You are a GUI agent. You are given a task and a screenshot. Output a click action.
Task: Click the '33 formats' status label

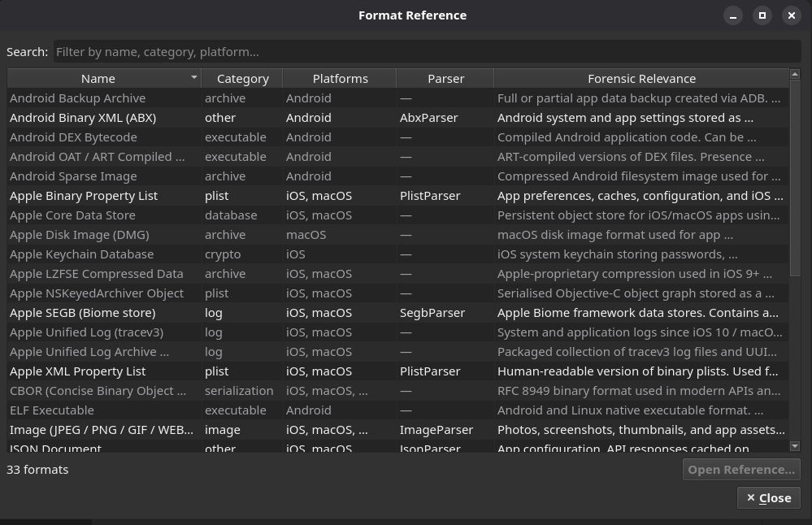[37, 470]
